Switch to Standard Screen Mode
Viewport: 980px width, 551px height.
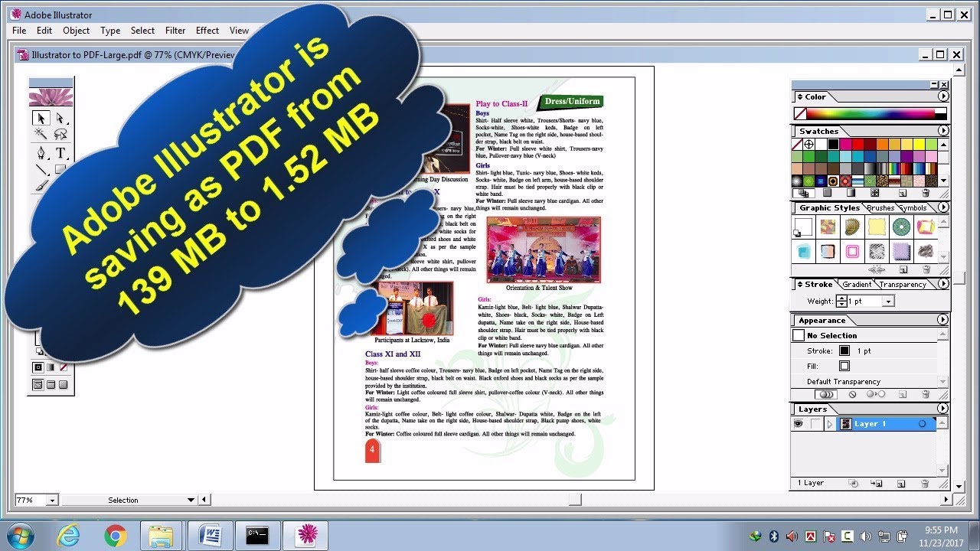[38, 384]
